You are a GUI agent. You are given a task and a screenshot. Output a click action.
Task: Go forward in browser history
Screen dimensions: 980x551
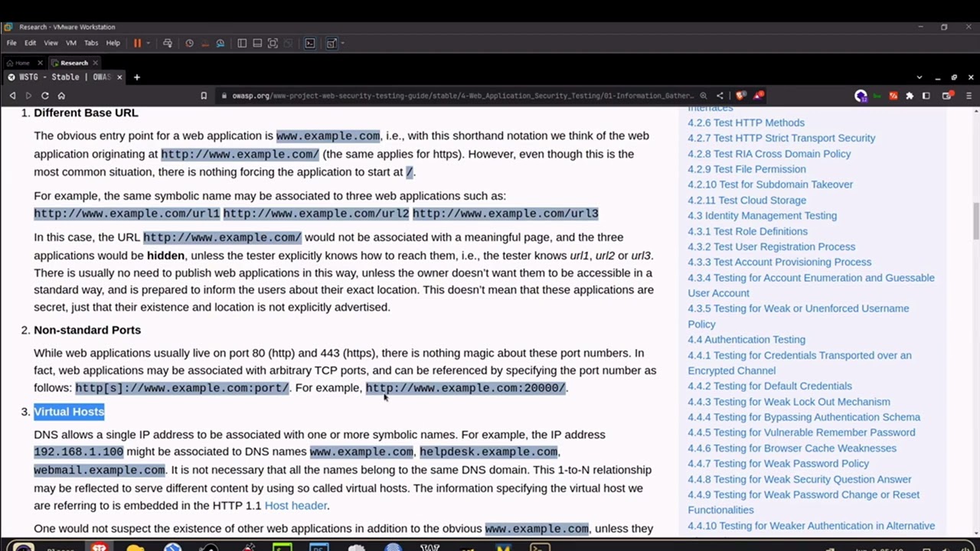pos(28,96)
